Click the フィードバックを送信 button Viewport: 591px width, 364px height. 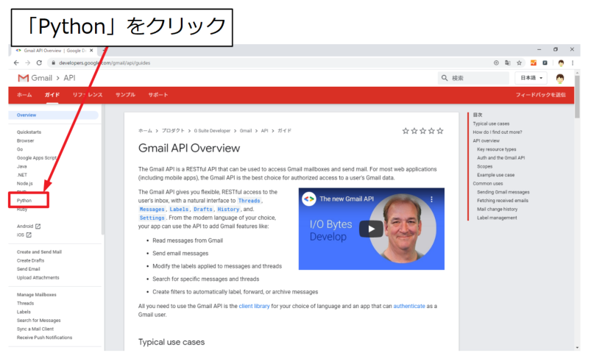540,95
